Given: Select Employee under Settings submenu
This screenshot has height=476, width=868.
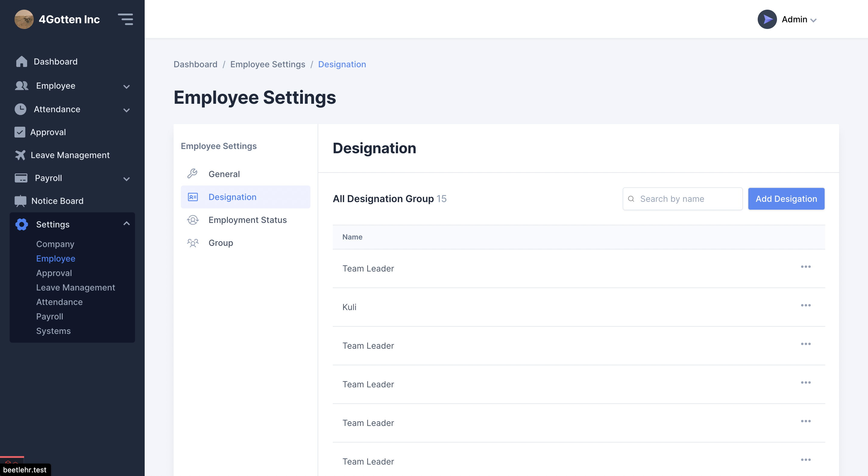Looking at the screenshot, I should [55, 259].
